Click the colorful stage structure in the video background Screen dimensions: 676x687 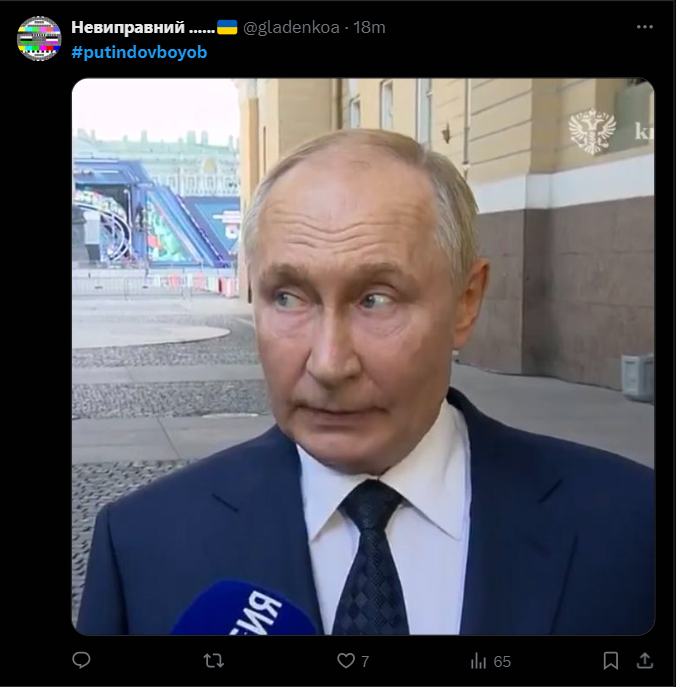[x=157, y=212]
